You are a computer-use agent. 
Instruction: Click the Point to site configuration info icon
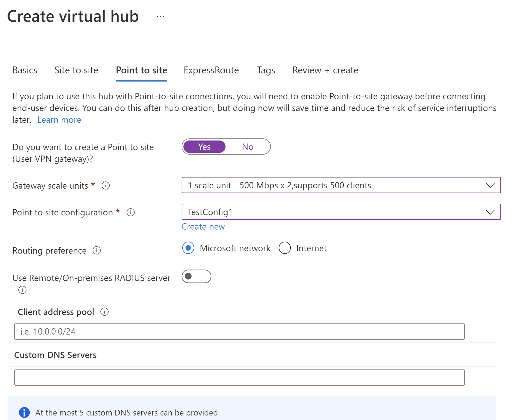(131, 212)
